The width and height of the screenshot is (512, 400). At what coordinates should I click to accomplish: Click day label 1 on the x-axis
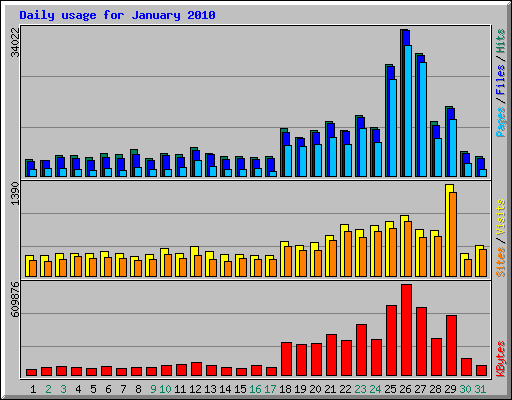(33, 389)
